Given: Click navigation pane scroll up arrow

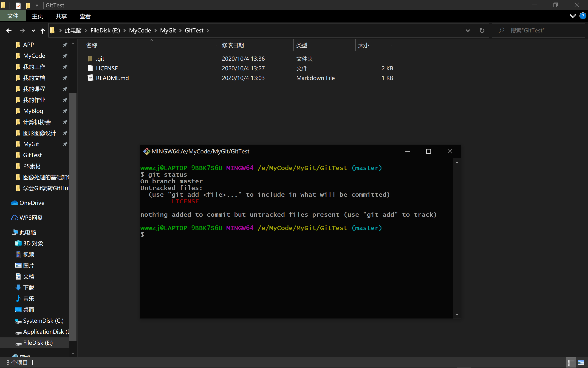Looking at the screenshot, I should (73, 44).
